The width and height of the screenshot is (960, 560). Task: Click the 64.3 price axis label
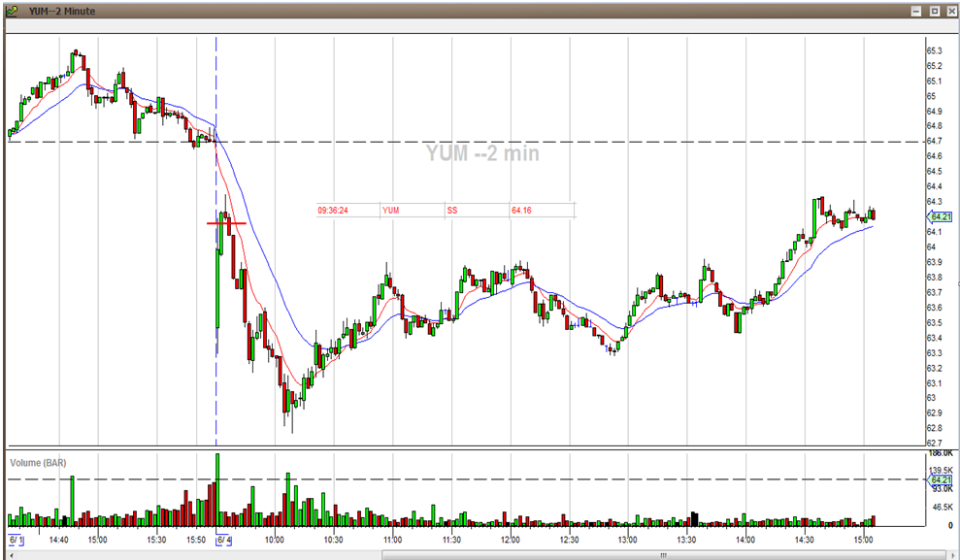point(935,202)
